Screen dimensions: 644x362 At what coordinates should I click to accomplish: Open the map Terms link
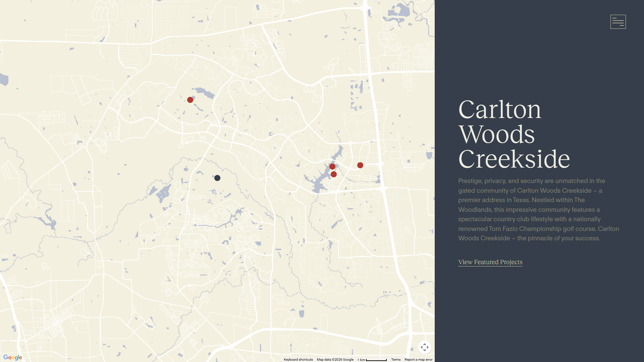coord(396,360)
